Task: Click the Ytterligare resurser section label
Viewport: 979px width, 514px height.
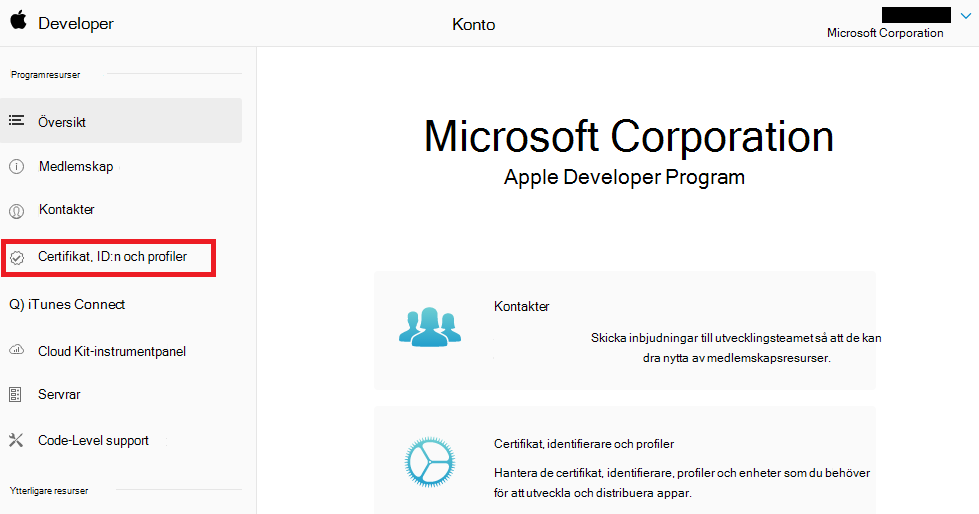Action: (x=49, y=491)
